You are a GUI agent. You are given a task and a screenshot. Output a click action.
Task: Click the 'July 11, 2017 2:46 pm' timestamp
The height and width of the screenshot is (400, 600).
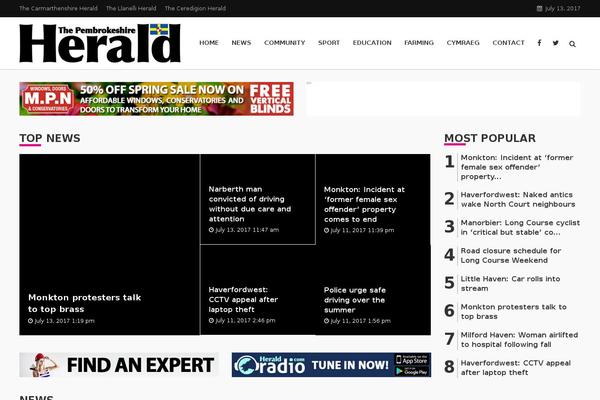pos(242,320)
